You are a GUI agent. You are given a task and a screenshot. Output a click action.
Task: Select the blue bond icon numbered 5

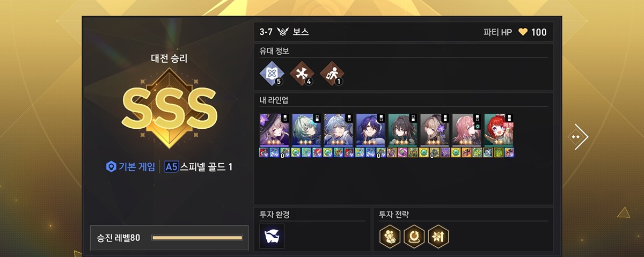(x=272, y=74)
